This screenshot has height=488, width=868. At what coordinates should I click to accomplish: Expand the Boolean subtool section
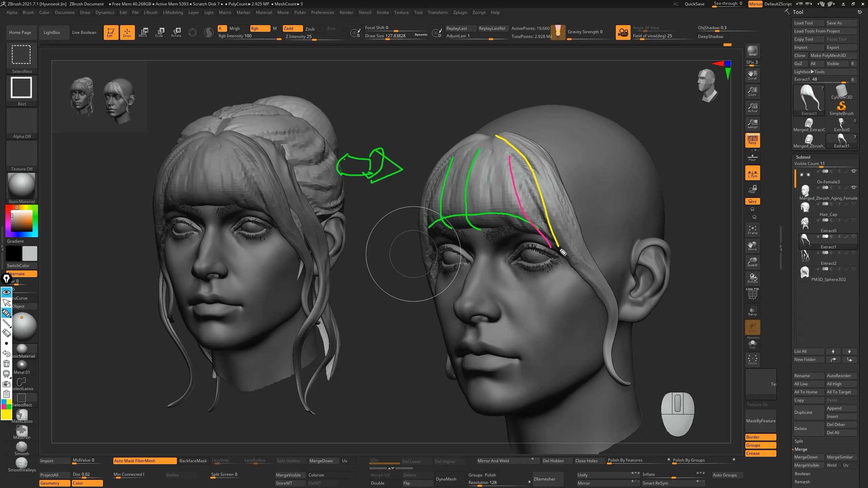[x=802, y=473]
